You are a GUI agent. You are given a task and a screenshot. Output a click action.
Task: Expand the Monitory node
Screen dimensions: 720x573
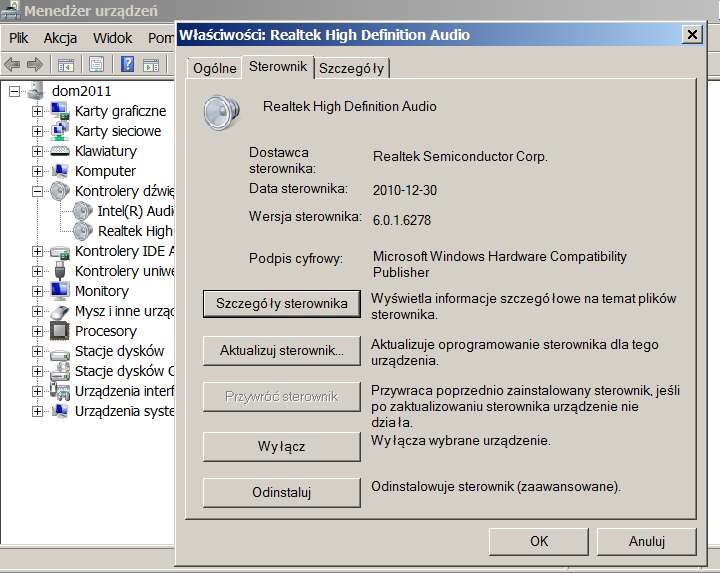[x=38, y=291]
